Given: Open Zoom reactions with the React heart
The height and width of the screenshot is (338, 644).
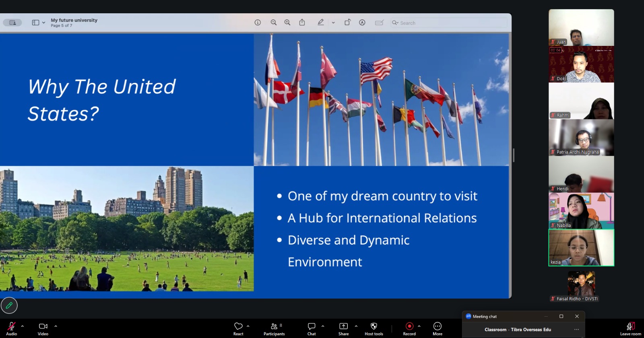Looking at the screenshot, I should pos(238,328).
